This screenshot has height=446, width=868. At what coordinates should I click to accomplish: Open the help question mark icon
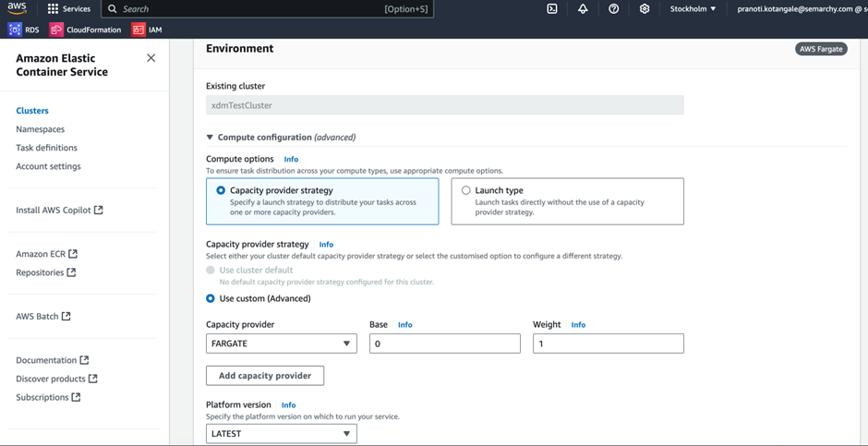(x=613, y=9)
